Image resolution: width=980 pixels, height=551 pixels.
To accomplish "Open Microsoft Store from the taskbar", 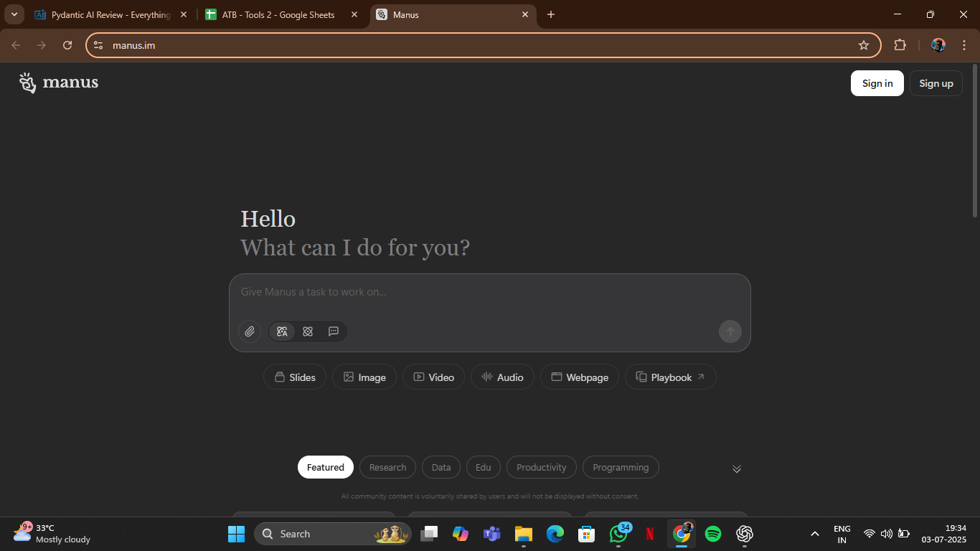I will point(586,534).
